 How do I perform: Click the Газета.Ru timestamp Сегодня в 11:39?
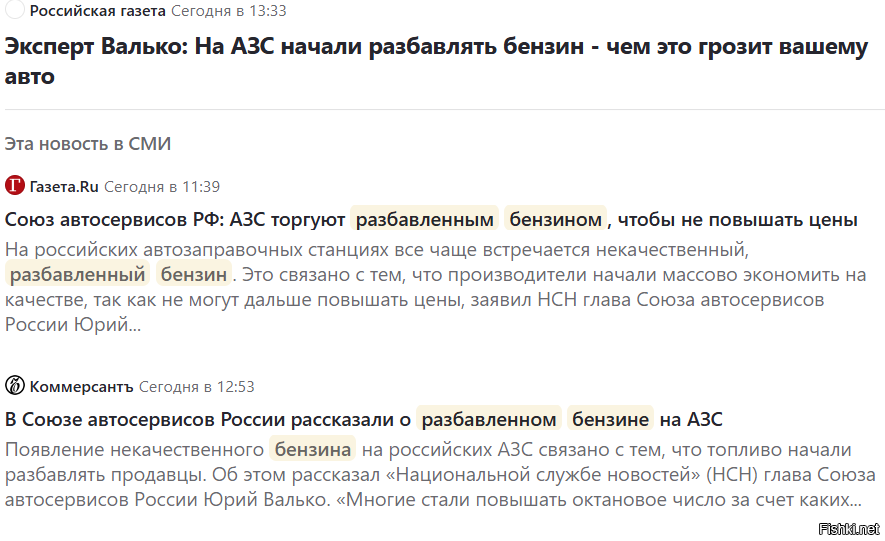click(162, 186)
